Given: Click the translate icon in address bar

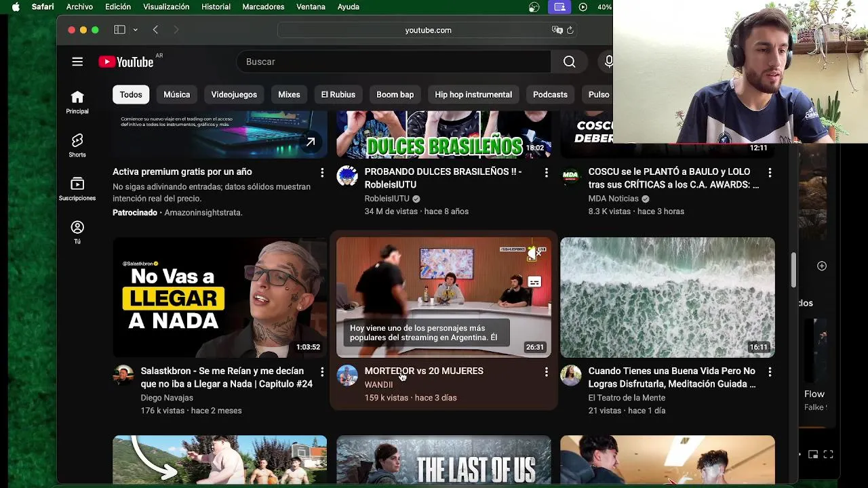Looking at the screenshot, I should pos(557,30).
